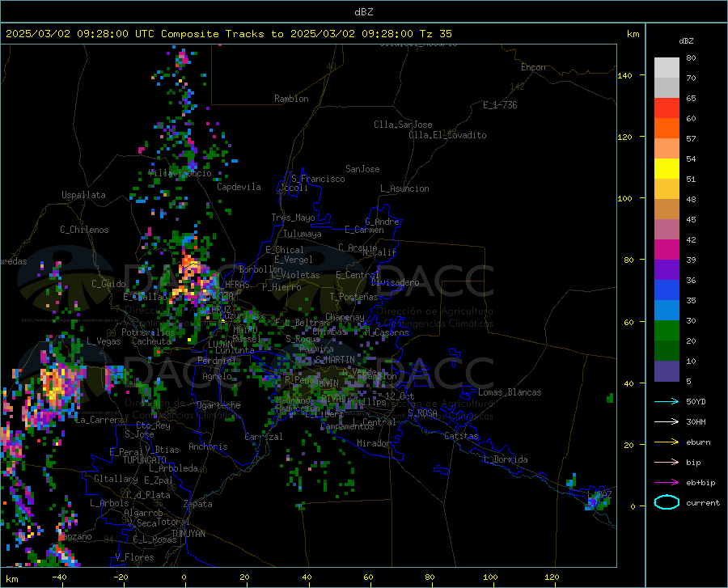Click the Ugarteche map label

pyautogui.click(x=218, y=405)
